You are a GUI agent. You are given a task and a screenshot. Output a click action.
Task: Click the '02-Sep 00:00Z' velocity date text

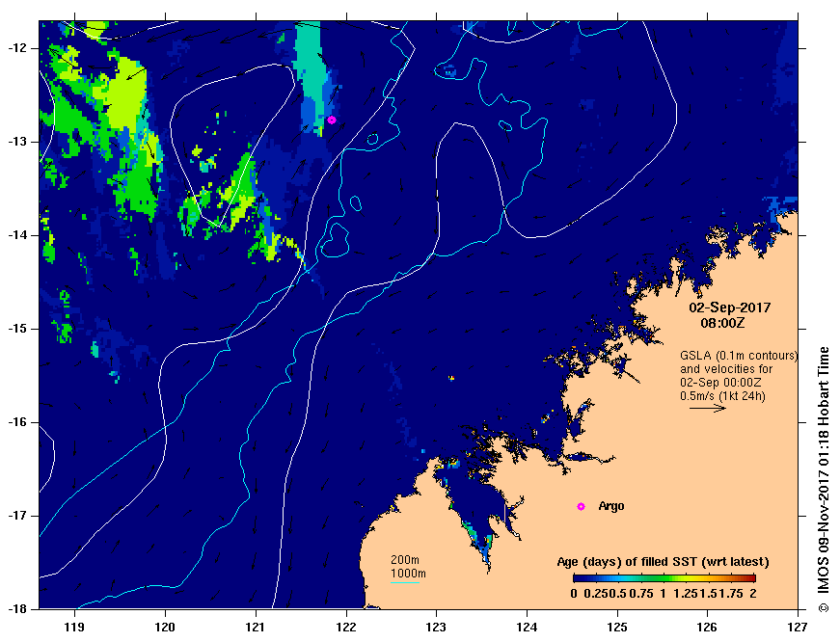click(x=720, y=383)
